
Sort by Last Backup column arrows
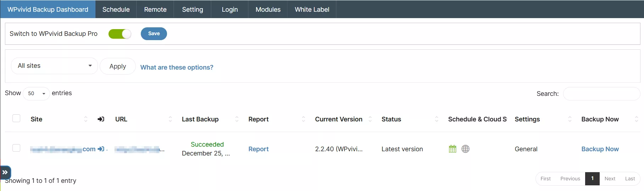tap(237, 119)
